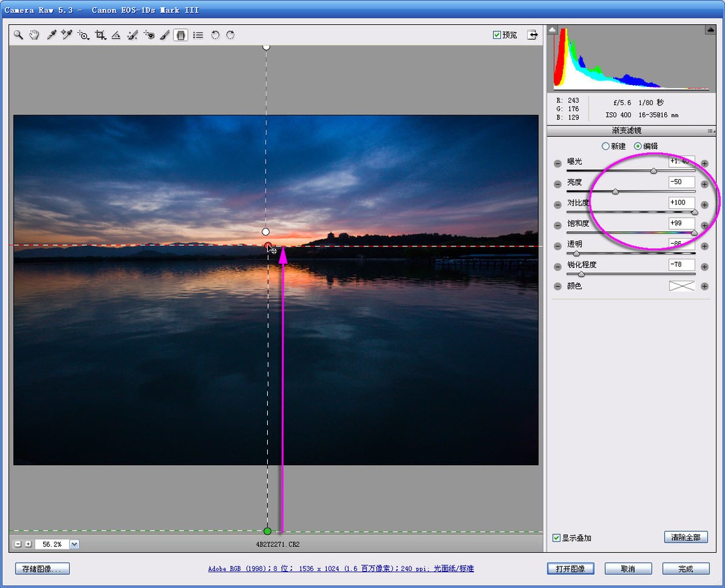Toggle the 预览 preview checkbox
The width and height of the screenshot is (725, 588).
point(497,35)
